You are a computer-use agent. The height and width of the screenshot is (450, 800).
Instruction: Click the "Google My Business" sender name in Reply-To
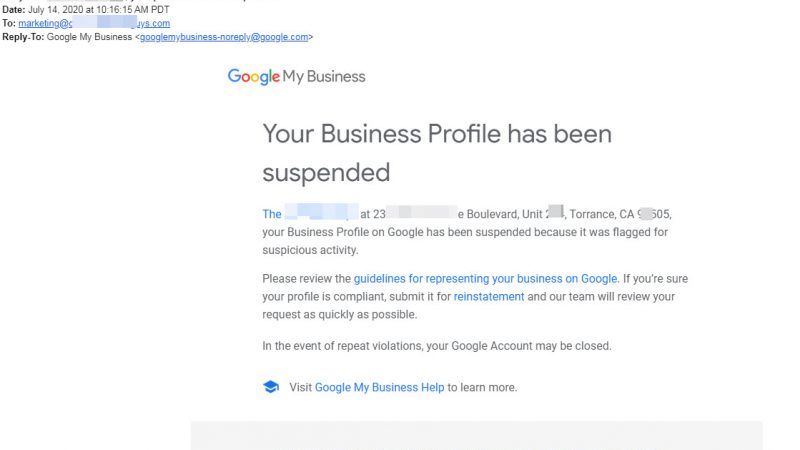tap(90, 36)
